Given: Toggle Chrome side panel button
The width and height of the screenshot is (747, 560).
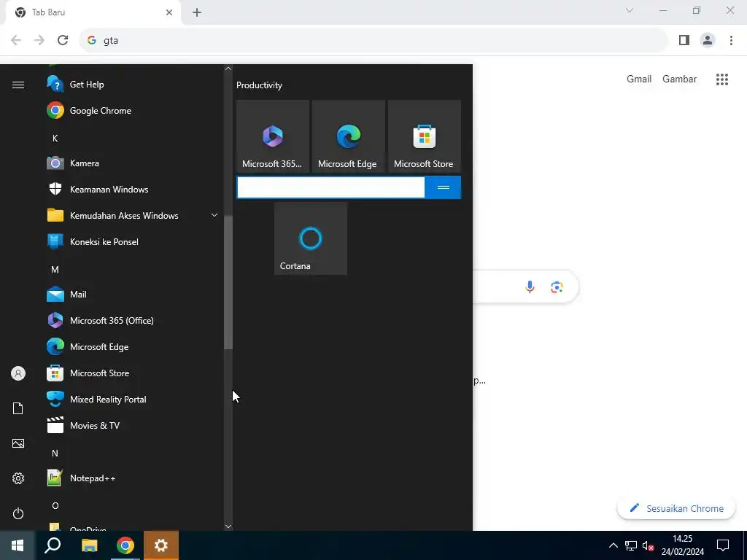Looking at the screenshot, I should 684,41.
